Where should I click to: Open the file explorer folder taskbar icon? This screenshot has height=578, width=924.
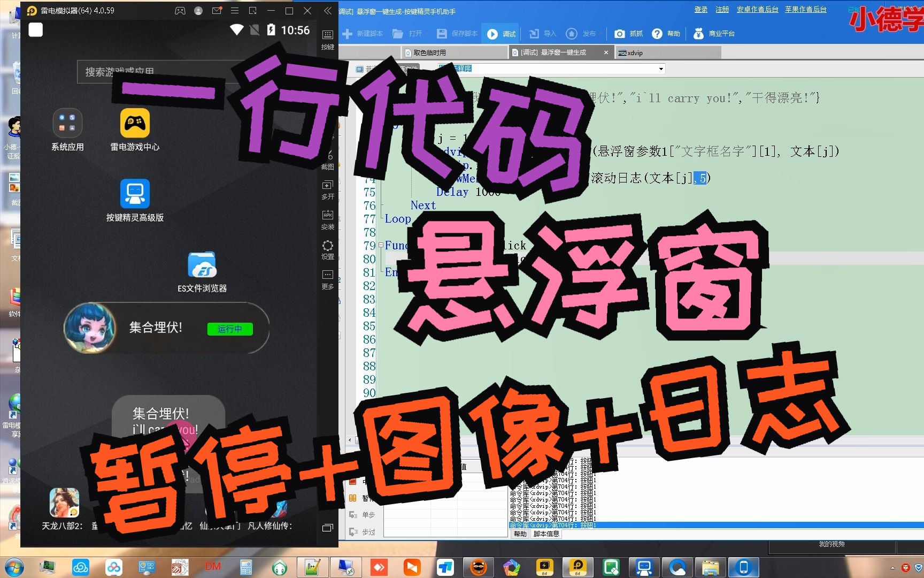pos(710,567)
